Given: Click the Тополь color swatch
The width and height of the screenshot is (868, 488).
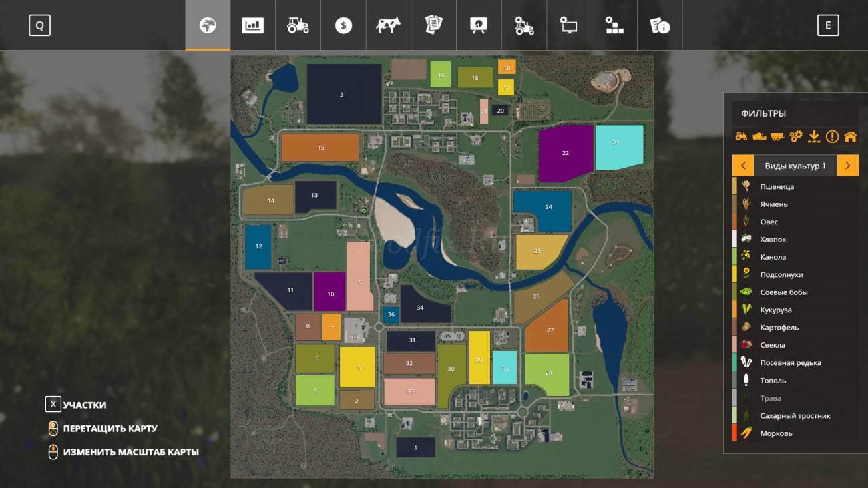Looking at the screenshot, I should tap(734, 381).
